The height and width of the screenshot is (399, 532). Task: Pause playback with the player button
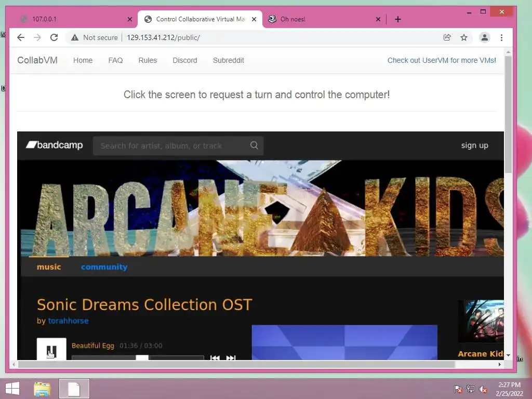[51, 349]
